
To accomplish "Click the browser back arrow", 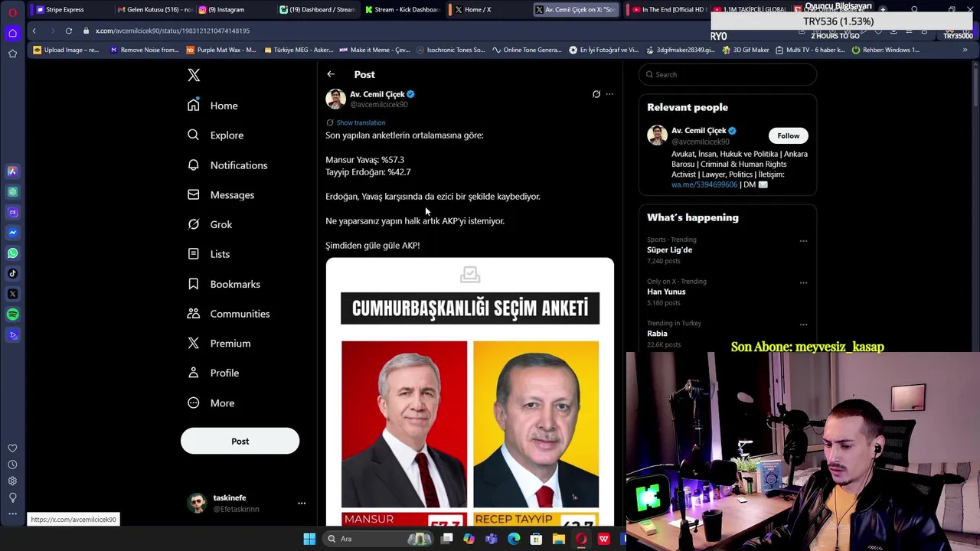I will (x=34, y=31).
